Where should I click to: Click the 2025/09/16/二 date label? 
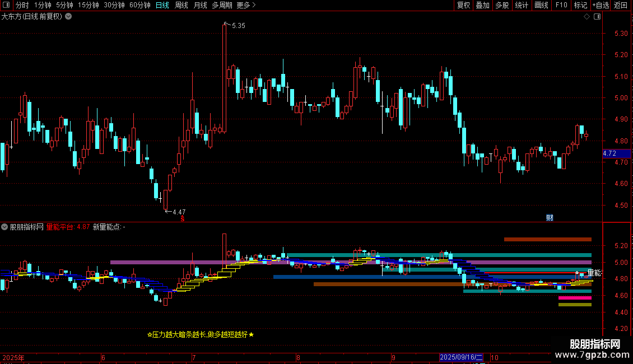tap(461, 357)
